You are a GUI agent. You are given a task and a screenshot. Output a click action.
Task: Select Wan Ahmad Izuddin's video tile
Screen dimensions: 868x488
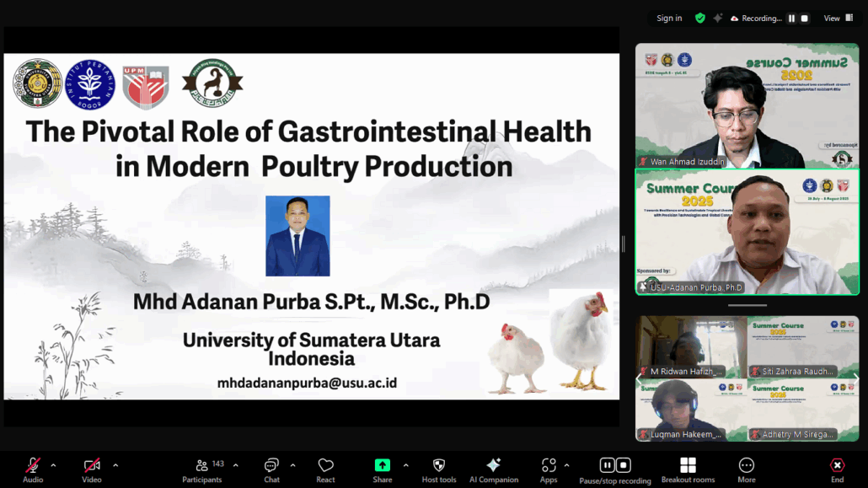tap(747, 105)
